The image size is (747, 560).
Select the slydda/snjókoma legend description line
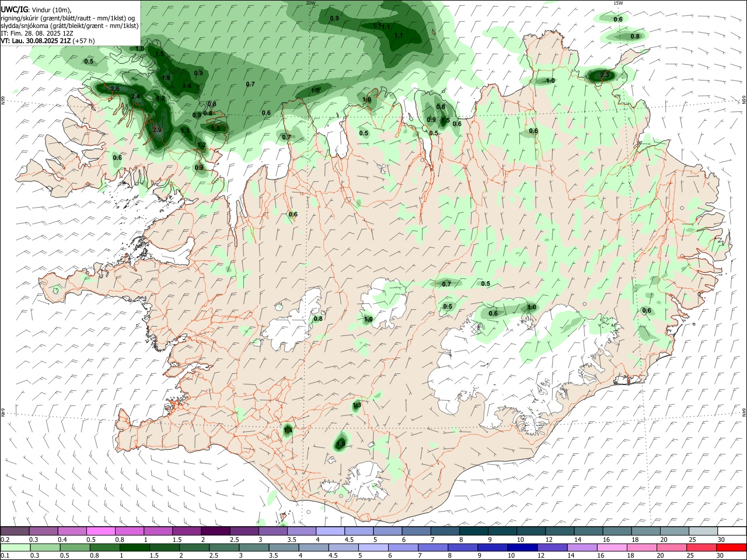(69, 26)
